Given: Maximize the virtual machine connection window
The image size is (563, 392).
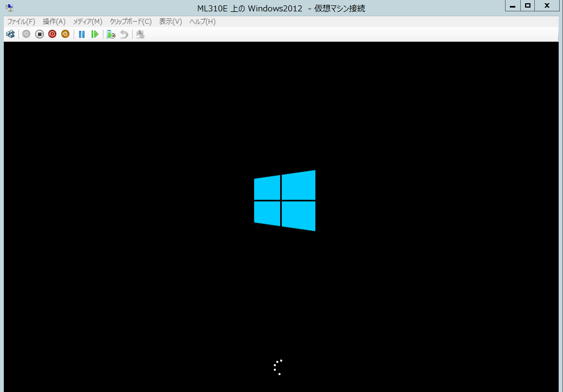Looking at the screenshot, I should (x=527, y=6).
